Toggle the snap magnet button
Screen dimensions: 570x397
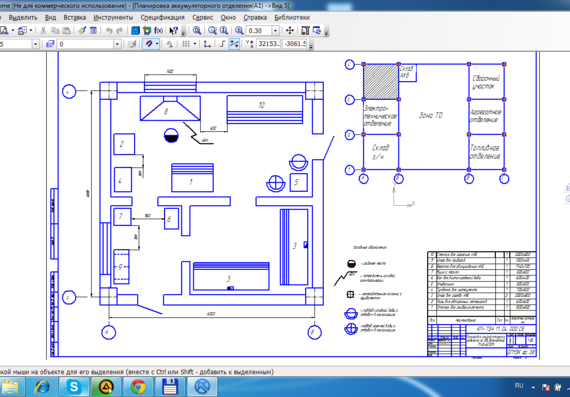click(149, 44)
